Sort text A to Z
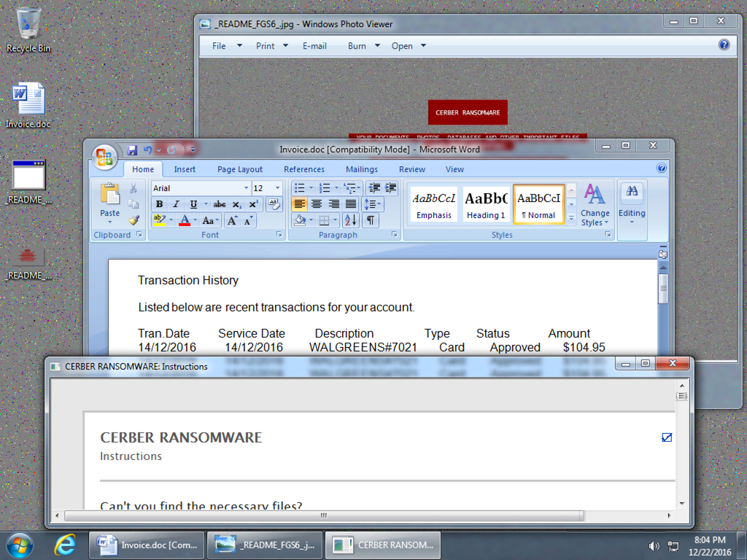The image size is (747, 560). pyautogui.click(x=351, y=220)
